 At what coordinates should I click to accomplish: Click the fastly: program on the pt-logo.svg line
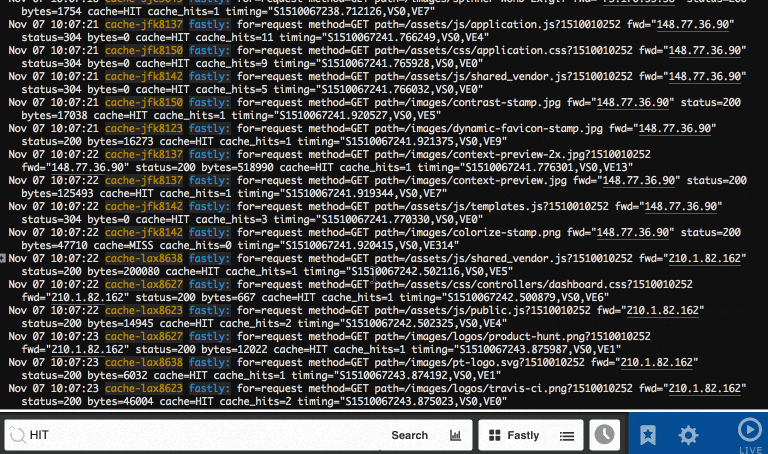coord(209,362)
